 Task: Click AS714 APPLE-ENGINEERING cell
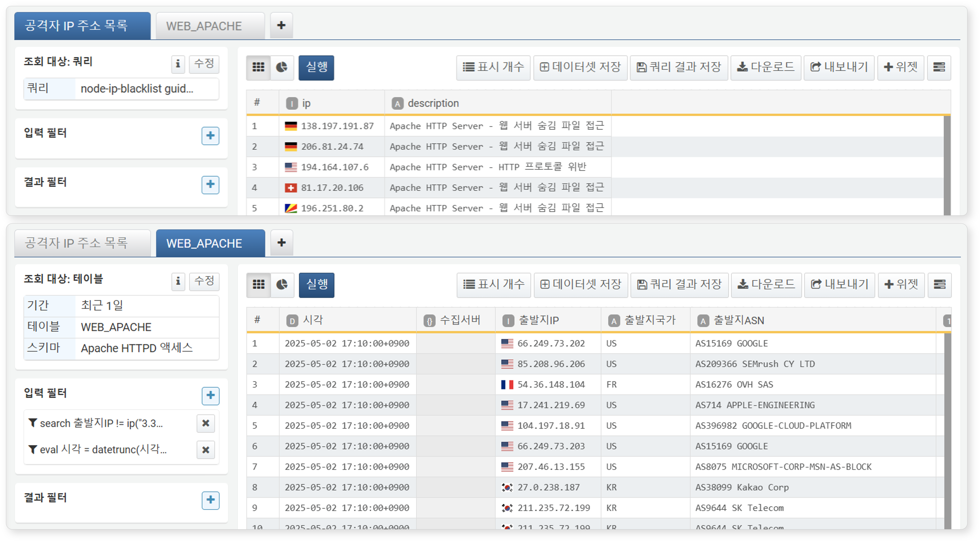click(x=813, y=405)
